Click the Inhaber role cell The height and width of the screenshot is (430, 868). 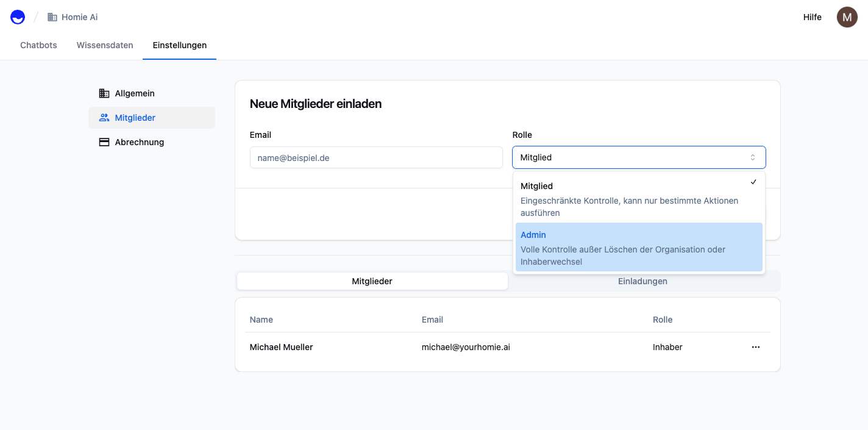point(667,347)
